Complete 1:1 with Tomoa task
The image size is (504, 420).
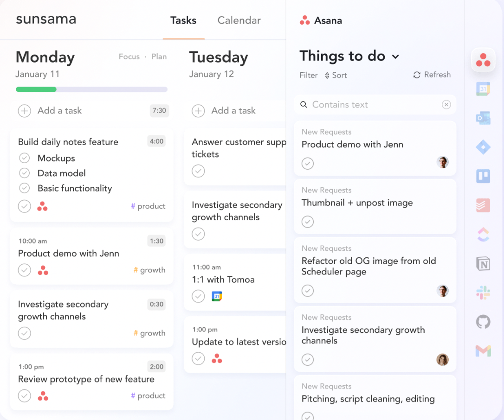pos(198,296)
